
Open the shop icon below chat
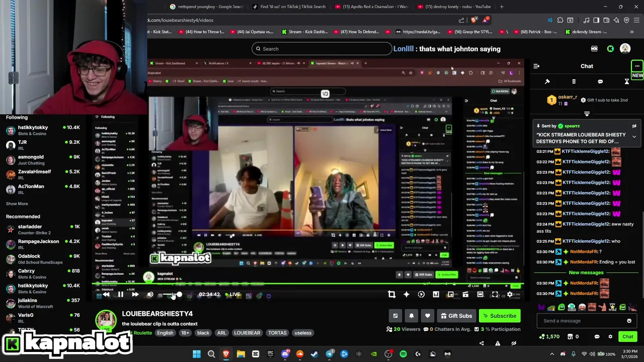coord(571,336)
